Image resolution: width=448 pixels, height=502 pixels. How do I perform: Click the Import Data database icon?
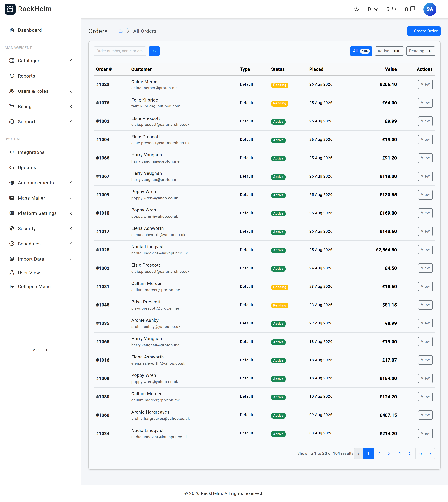(x=12, y=259)
